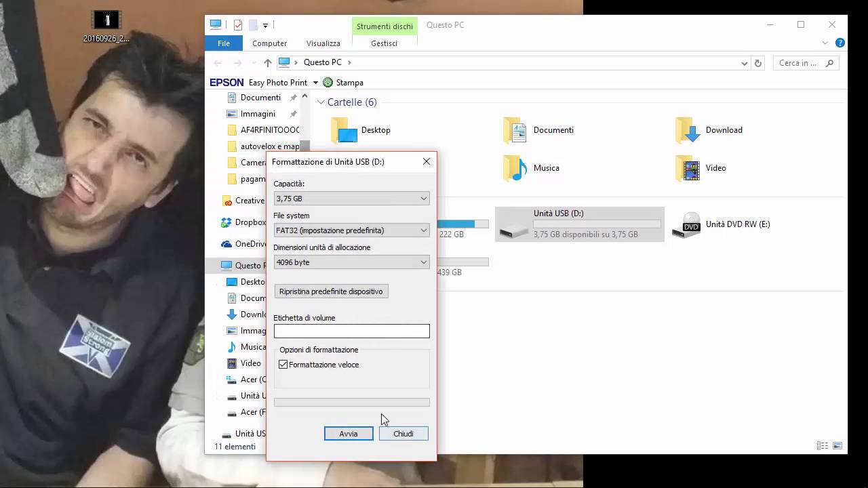Click the Etichetta di volume field
The height and width of the screenshot is (488, 868).
pyautogui.click(x=351, y=331)
